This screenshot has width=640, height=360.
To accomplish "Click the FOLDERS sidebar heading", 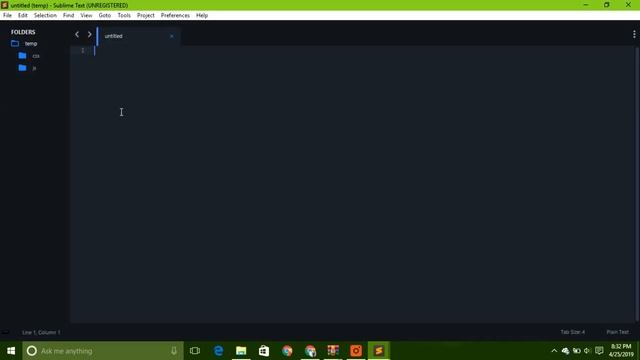I will point(23,32).
